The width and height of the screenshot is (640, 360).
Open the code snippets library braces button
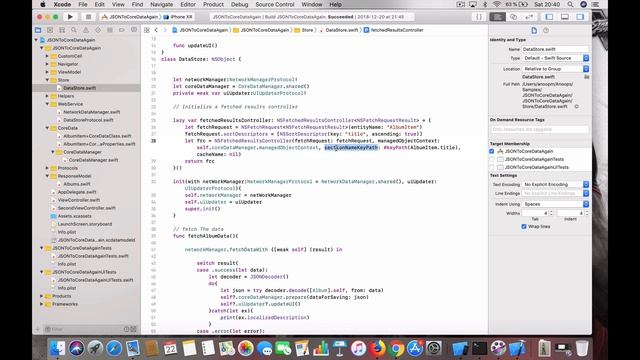pyautogui.click(x=479, y=17)
